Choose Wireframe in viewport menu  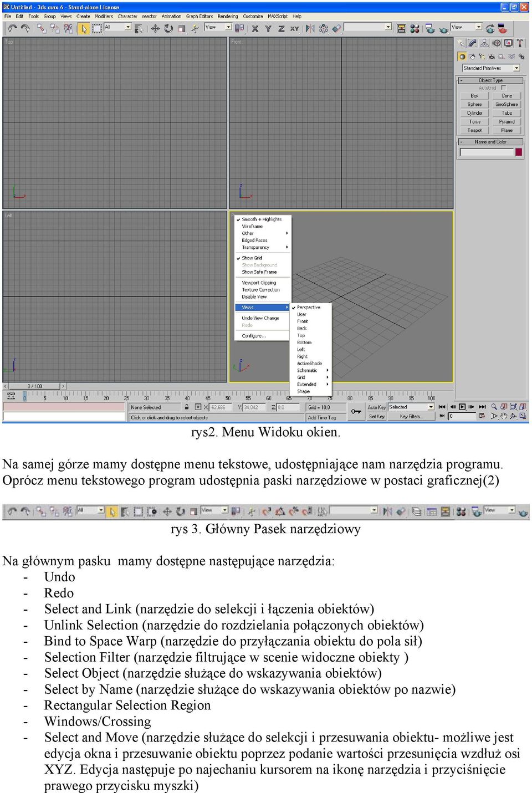pyautogui.click(x=252, y=227)
